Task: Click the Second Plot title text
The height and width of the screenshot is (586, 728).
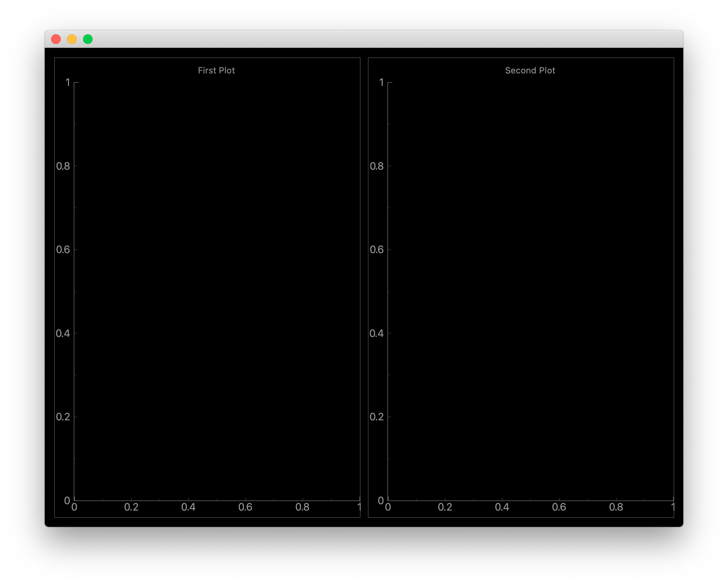Action: pyautogui.click(x=530, y=70)
